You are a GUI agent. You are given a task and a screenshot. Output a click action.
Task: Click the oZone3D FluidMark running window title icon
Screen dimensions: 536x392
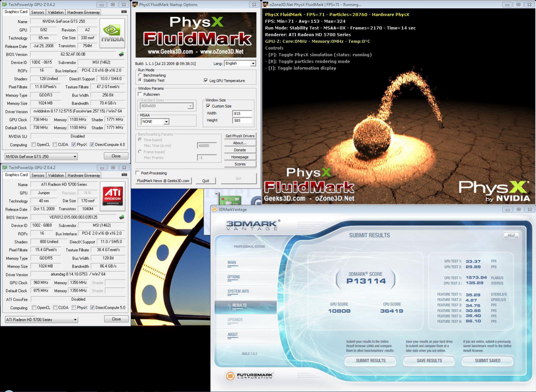click(265, 4)
